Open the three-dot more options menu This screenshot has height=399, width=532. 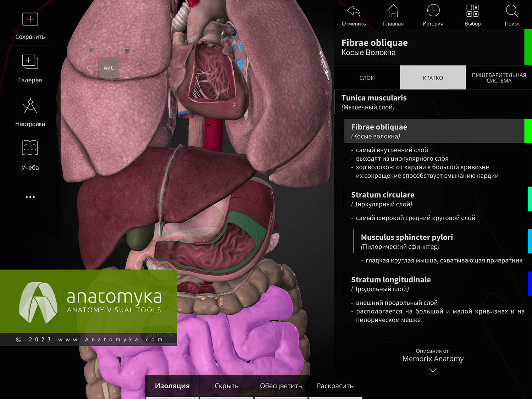pyautogui.click(x=30, y=197)
